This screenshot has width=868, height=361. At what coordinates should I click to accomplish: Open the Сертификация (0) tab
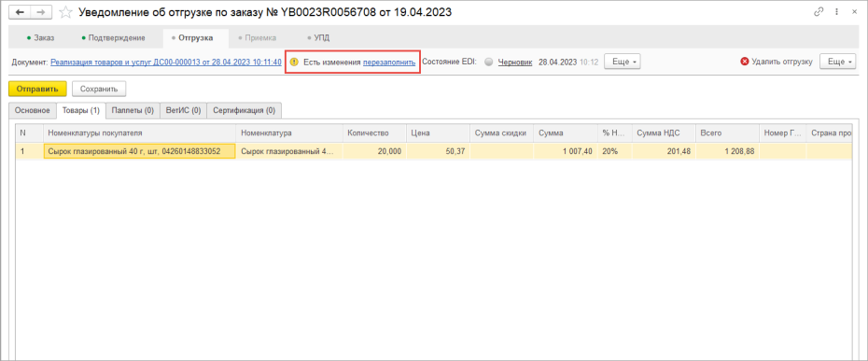point(245,110)
